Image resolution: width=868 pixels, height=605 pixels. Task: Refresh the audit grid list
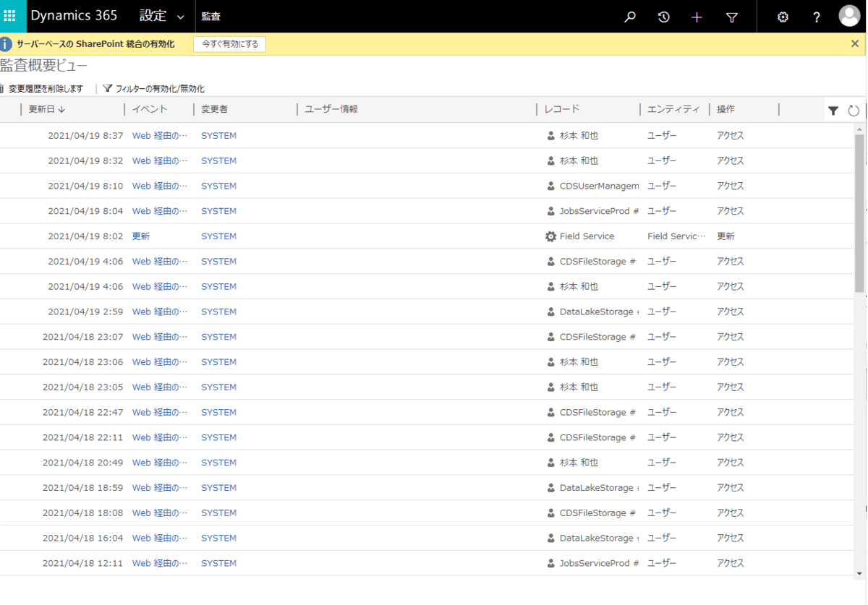(854, 111)
